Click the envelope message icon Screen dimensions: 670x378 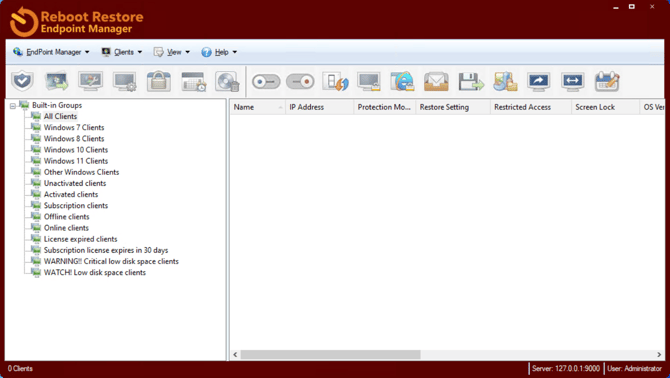coord(436,81)
